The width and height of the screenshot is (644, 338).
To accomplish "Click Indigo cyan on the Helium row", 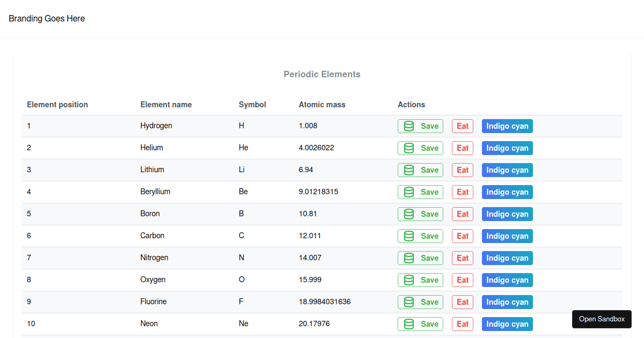I will coord(507,148).
